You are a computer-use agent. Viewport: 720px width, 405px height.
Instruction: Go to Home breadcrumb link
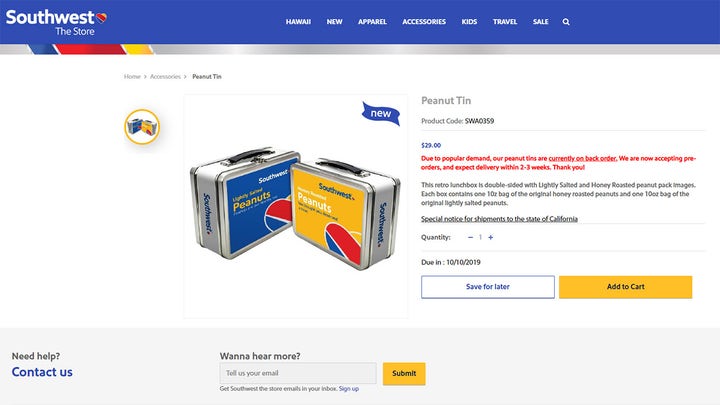click(132, 77)
